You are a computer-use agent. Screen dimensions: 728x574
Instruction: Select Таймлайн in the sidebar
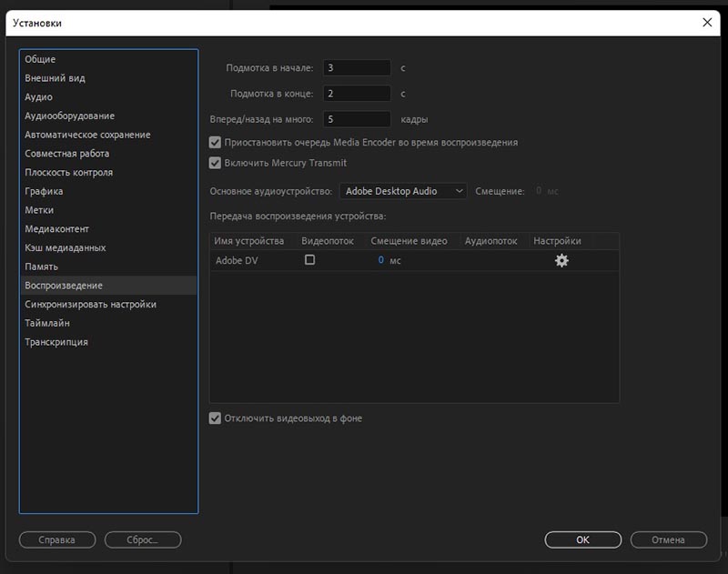pos(47,323)
